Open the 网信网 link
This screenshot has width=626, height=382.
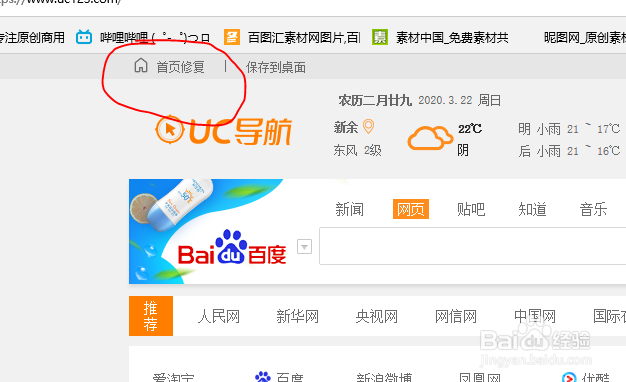coord(456,316)
